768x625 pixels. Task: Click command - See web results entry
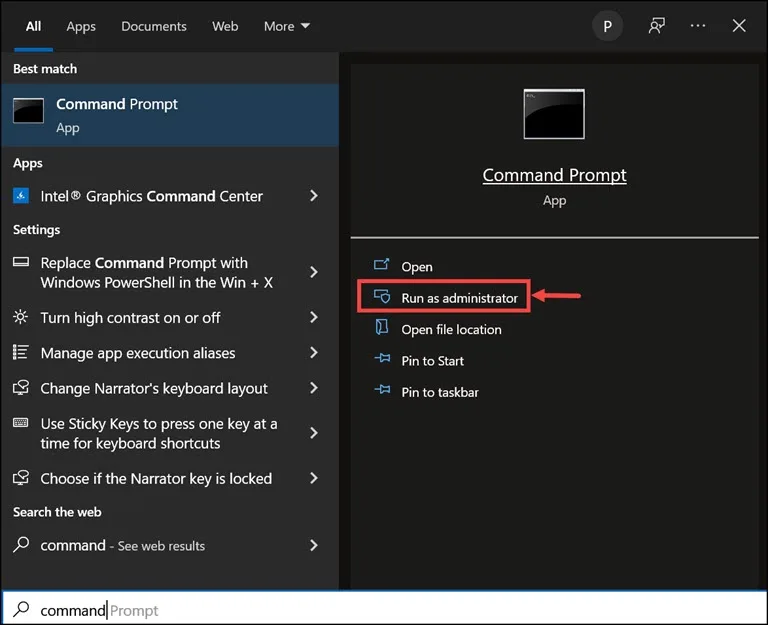pos(170,545)
